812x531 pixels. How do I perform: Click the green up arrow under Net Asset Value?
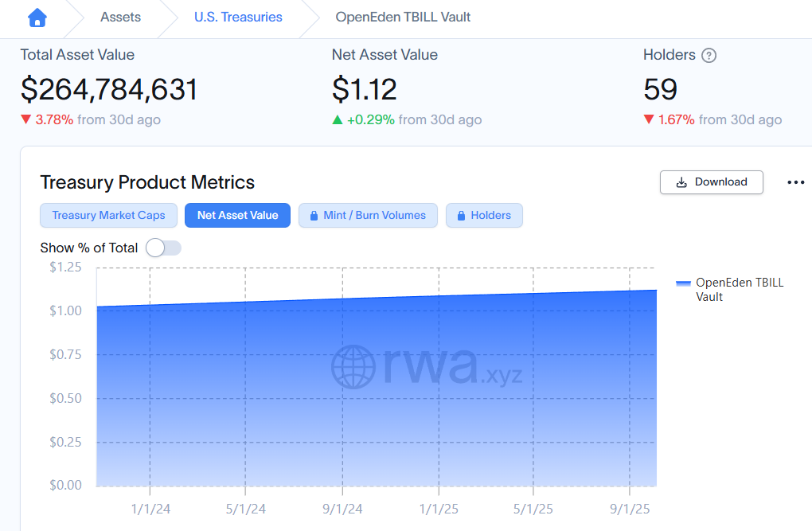[x=338, y=119]
